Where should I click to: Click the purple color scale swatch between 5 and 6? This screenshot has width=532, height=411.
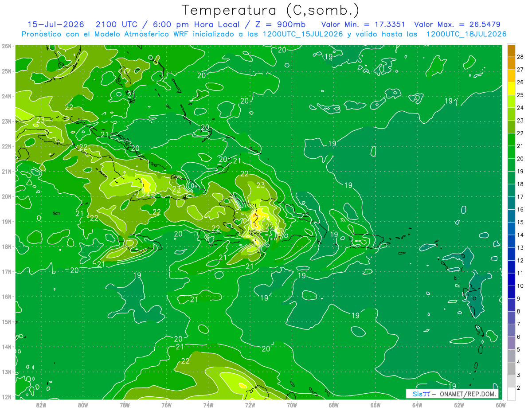click(511, 343)
